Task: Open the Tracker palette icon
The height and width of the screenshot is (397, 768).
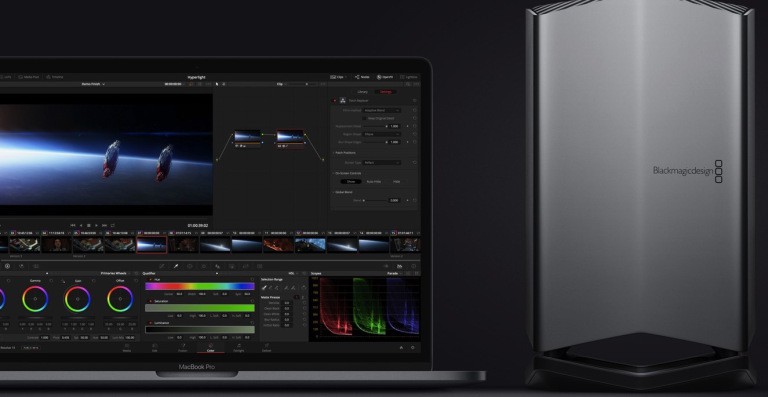Action: (x=204, y=266)
